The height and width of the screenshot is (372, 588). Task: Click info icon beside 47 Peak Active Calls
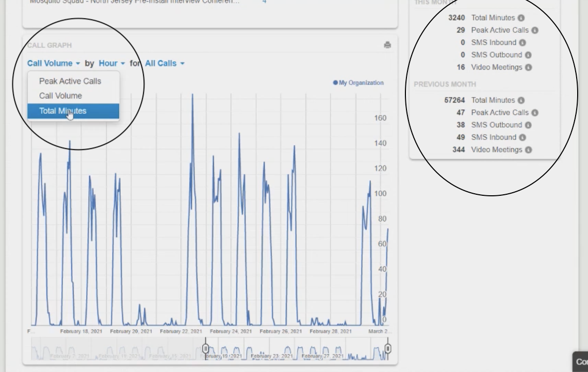click(x=534, y=113)
